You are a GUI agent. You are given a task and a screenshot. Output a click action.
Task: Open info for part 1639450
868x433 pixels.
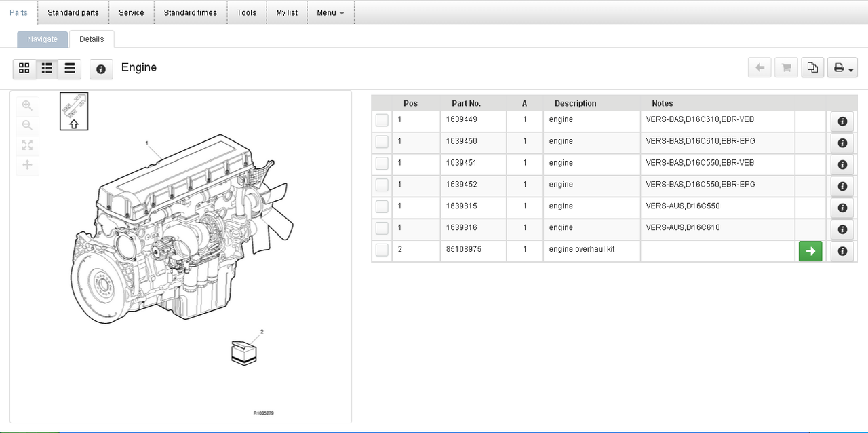coord(842,143)
